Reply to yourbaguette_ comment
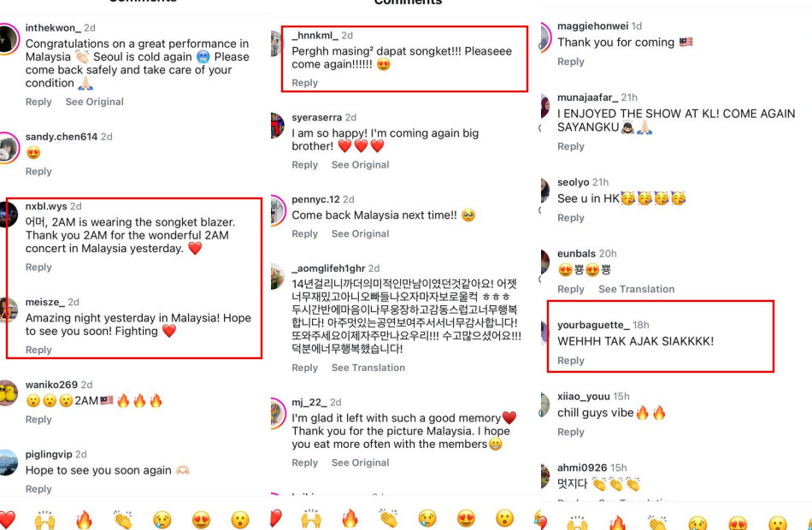 pyautogui.click(x=571, y=361)
